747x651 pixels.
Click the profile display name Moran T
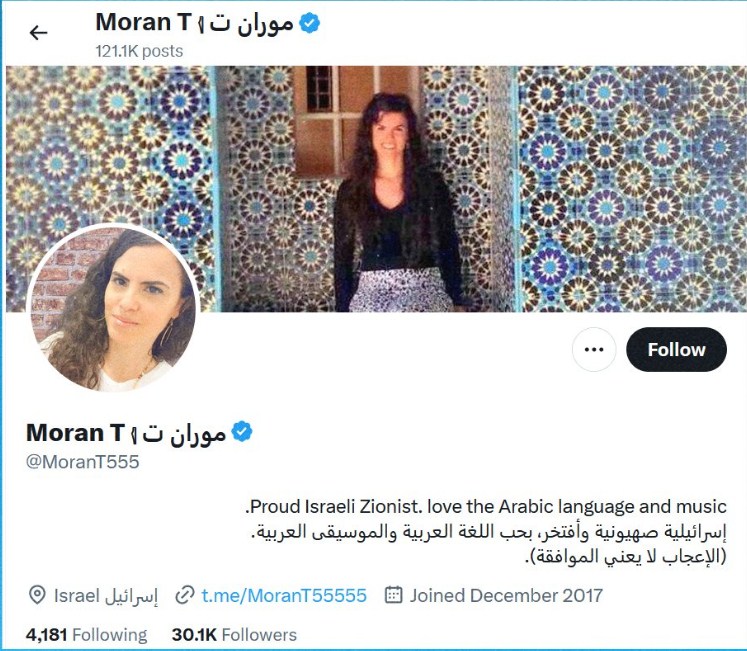(126, 433)
